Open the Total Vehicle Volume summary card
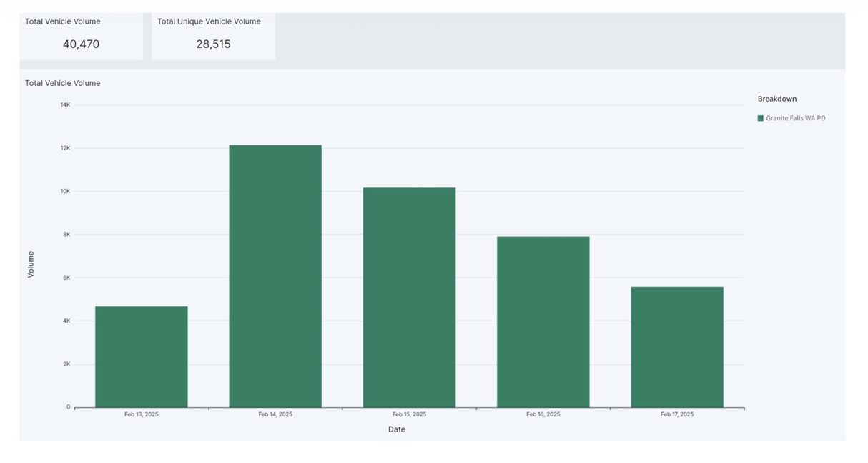The image size is (868, 463). click(x=81, y=36)
